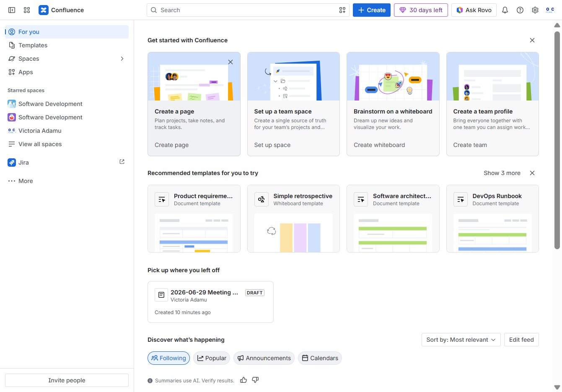Click the first Software Development space icon
This screenshot has height=392, width=562.
click(12, 104)
